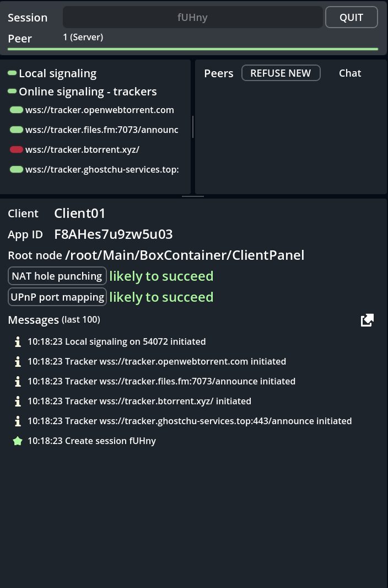Click the green star Create session icon
The height and width of the screenshot is (588, 388).
click(x=18, y=441)
